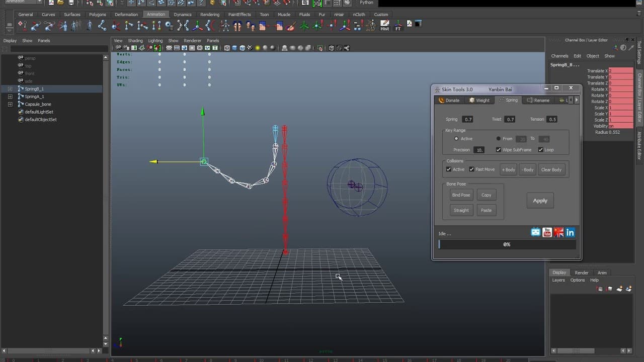Click the -Body button

[x=527, y=169]
